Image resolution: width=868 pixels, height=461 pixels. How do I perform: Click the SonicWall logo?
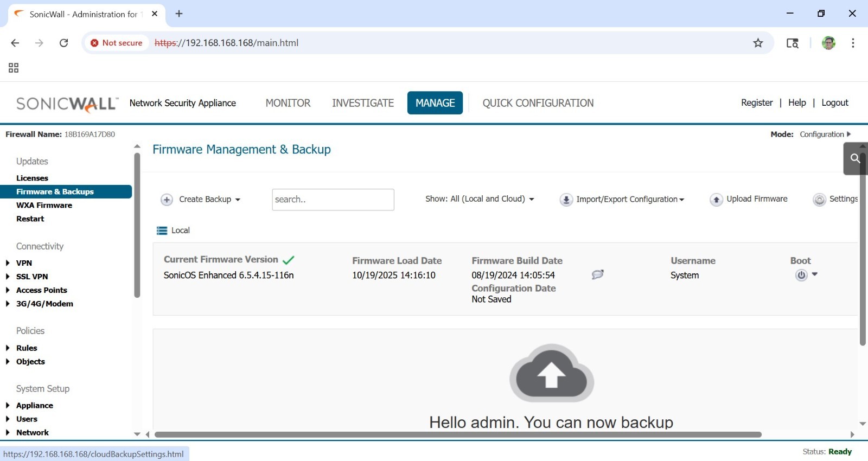point(67,104)
